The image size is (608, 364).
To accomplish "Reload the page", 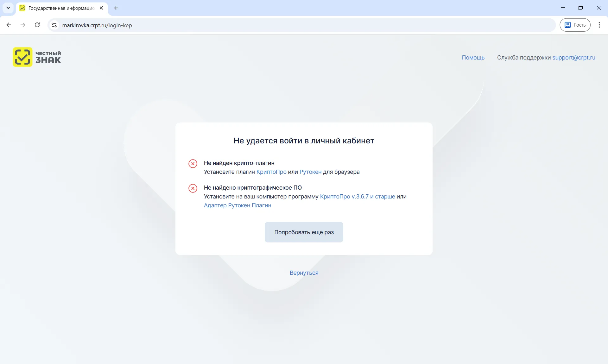I will pyautogui.click(x=37, y=25).
